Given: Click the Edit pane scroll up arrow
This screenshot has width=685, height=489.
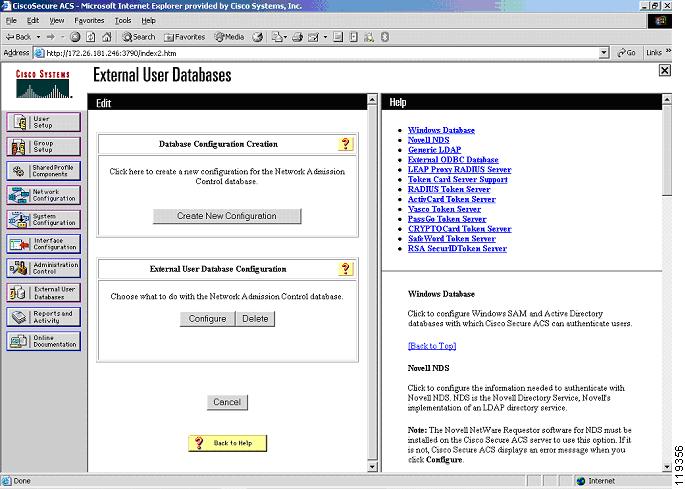Looking at the screenshot, I should (x=372, y=99).
